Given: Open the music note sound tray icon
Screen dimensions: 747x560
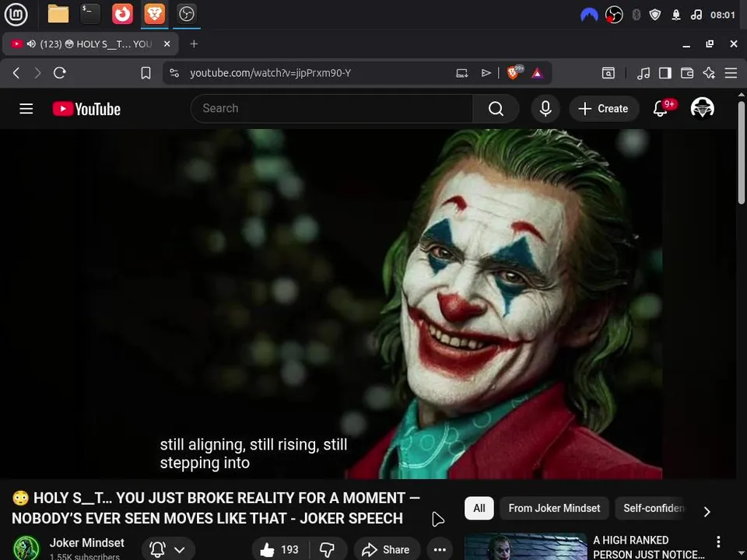Looking at the screenshot, I should [x=696, y=16].
